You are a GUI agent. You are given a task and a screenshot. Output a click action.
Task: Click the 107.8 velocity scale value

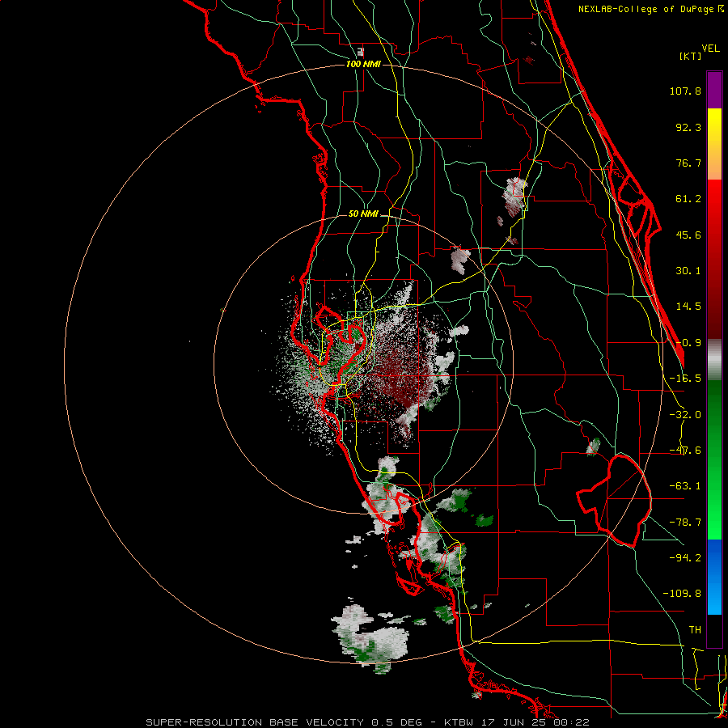(685, 91)
